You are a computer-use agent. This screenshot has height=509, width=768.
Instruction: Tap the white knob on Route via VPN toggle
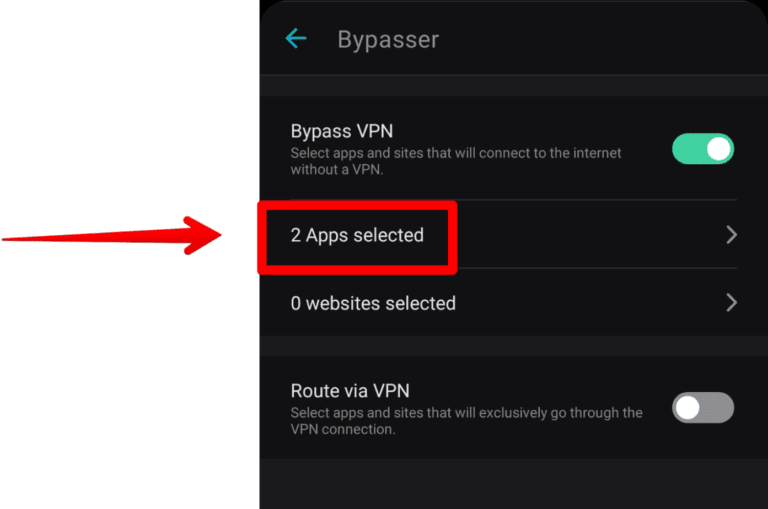[x=688, y=408]
